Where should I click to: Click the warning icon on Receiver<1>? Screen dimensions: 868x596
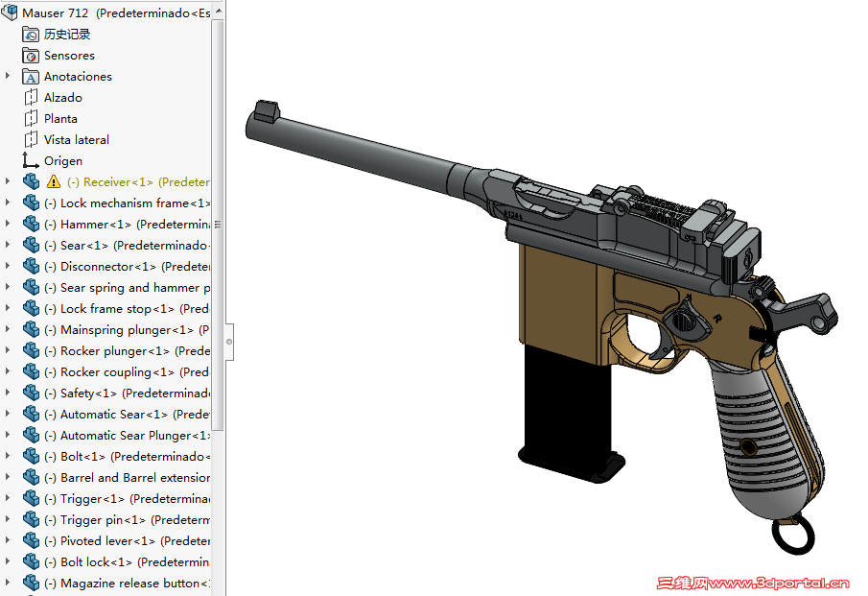(54, 181)
